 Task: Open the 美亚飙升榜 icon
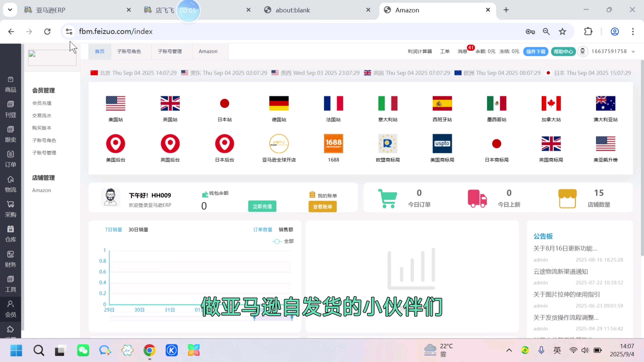point(605,144)
